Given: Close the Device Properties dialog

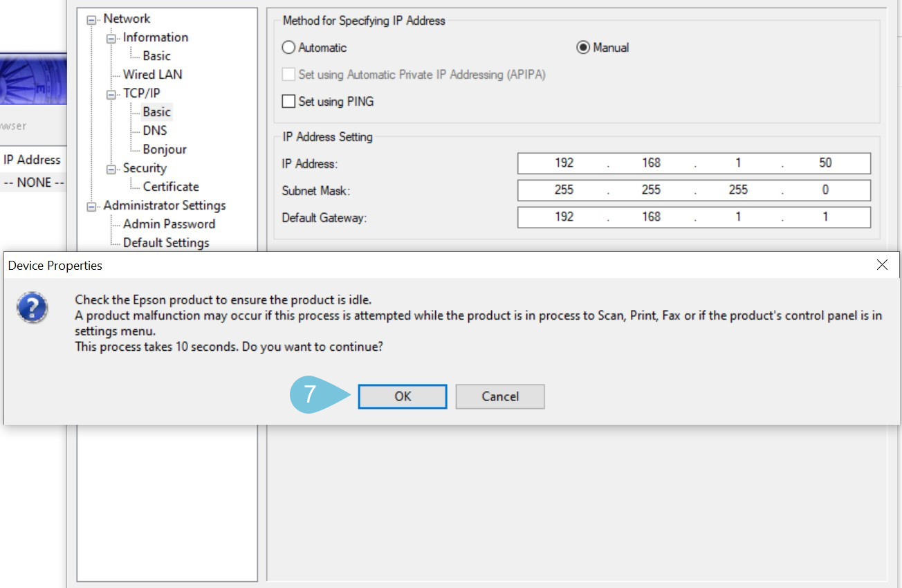Looking at the screenshot, I should (882, 265).
